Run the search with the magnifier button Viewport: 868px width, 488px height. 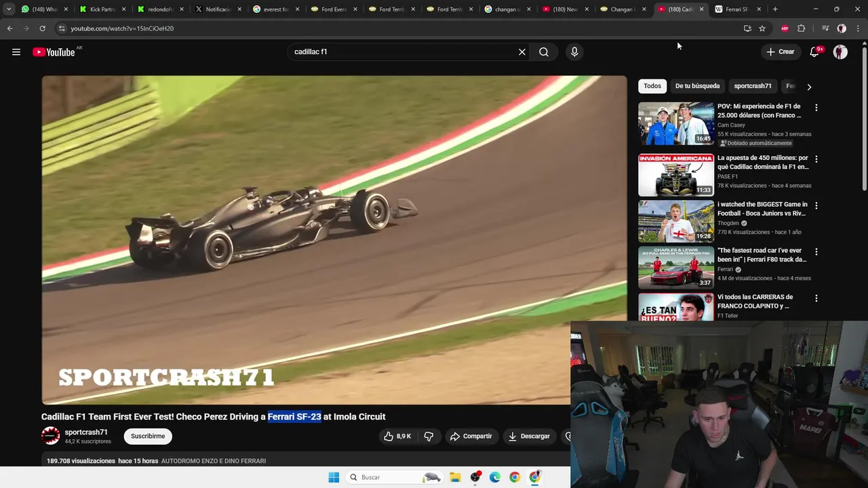click(x=544, y=52)
